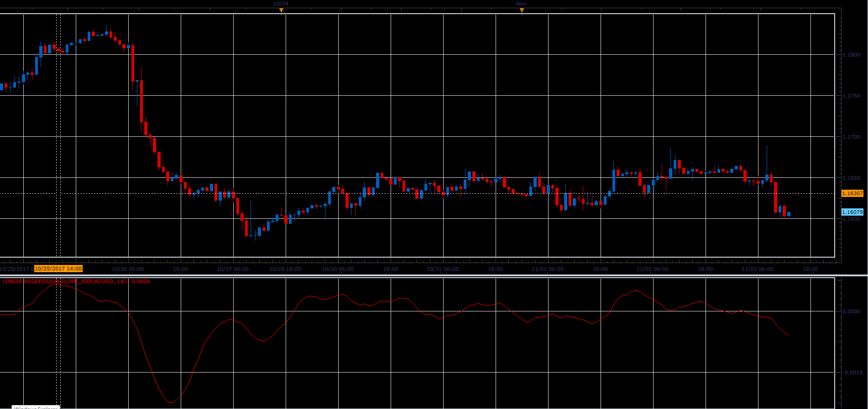The image size is (868, 409).
Task: Click the 11/02 06:00 time axis label
Action: [x=653, y=269]
